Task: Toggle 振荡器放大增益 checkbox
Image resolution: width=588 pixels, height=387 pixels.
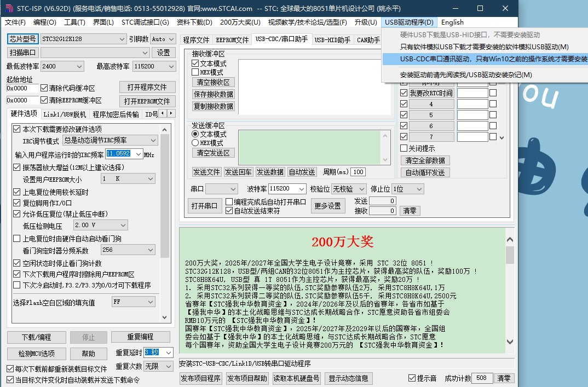Action: (x=16, y=167)
